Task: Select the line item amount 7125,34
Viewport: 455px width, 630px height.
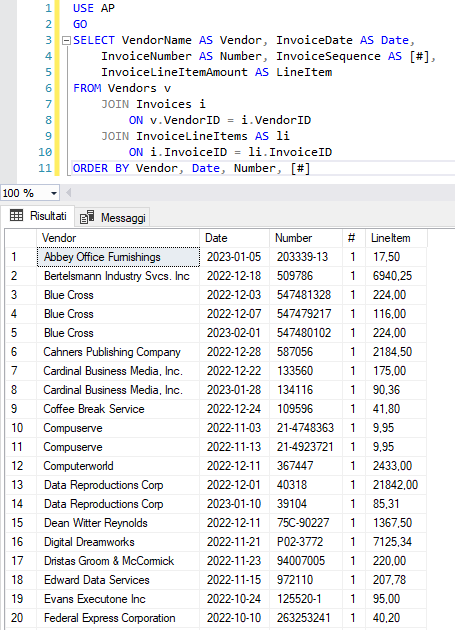Action: 396,542
